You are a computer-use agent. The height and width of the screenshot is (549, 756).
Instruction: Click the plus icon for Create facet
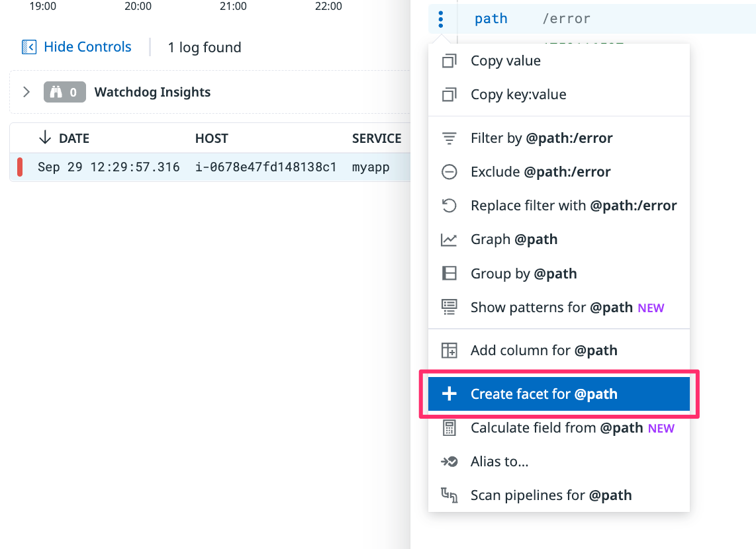(x=449, y=394)
